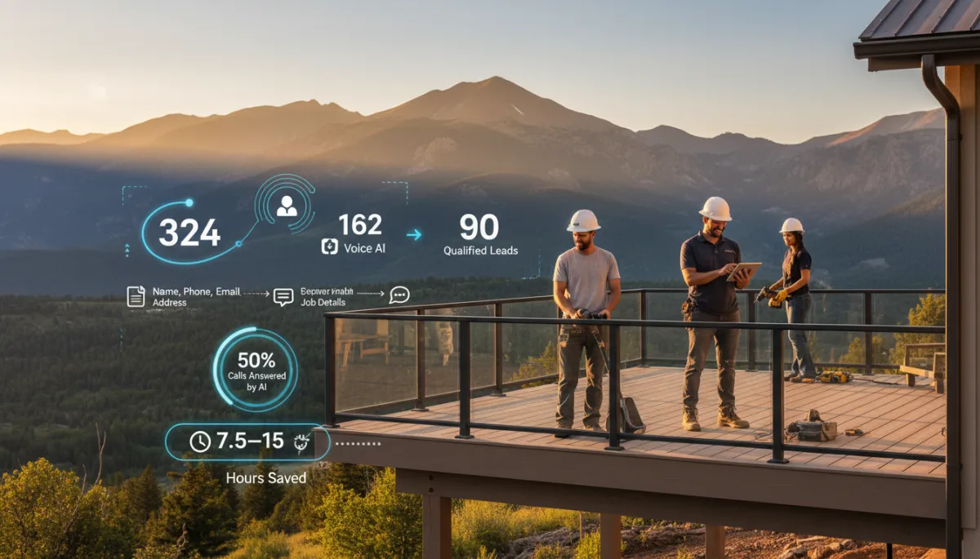Click the clock icon beside 7.5–15
Viewport: 980px width, 559px height.
(x=200, y=441)
